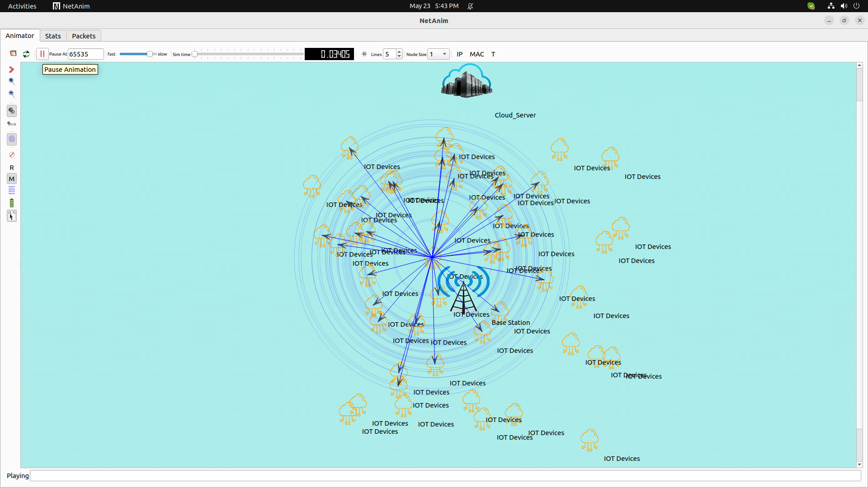Click the green reload animation icon

point(26,54)
